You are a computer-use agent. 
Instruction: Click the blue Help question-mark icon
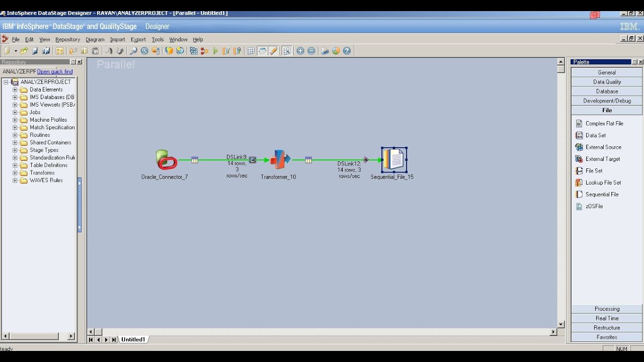coord(347,51)
